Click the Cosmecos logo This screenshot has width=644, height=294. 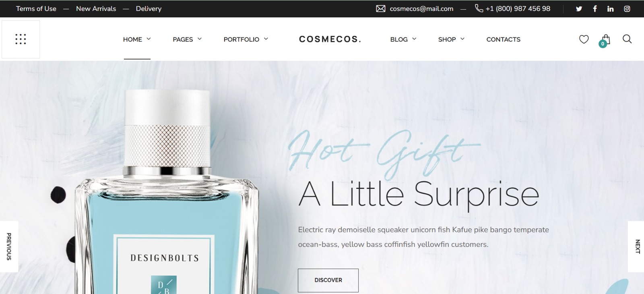click(330, 39)
